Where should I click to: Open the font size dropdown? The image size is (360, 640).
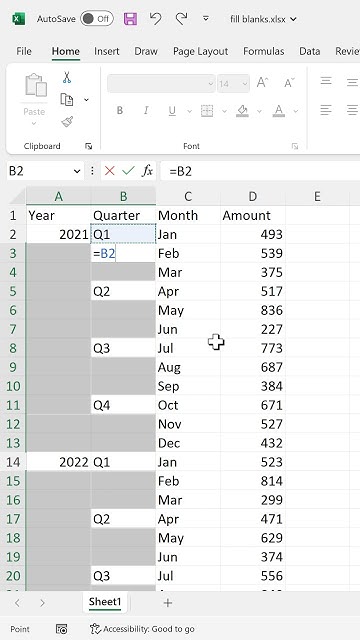click(x=245, y=84)
